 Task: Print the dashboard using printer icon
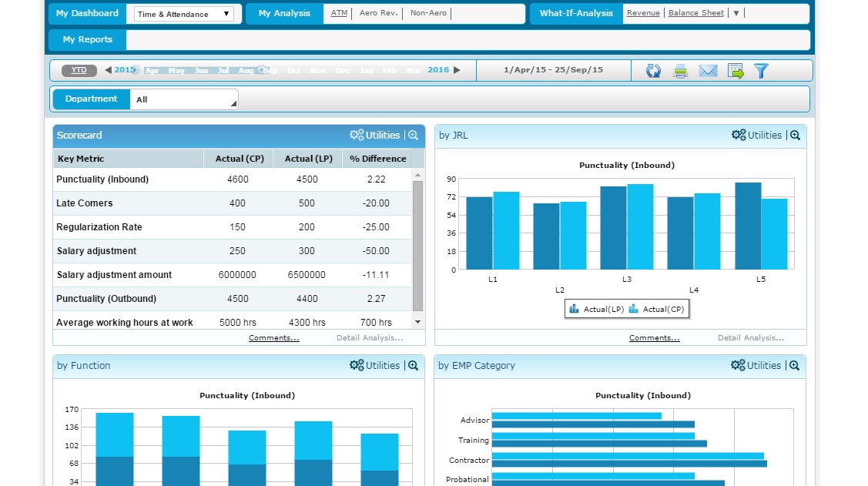680,71
